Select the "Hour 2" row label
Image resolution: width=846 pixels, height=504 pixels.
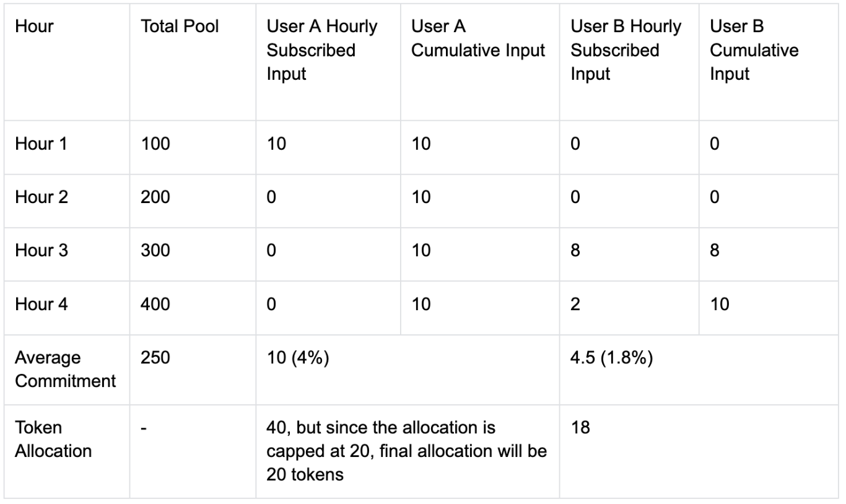pos(41,198)
